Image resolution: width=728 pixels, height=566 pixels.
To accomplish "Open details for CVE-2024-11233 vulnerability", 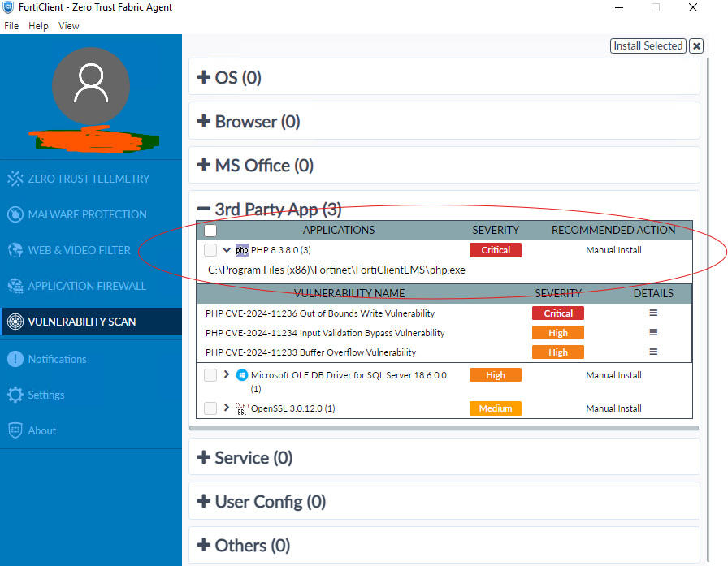I will 653,352.
